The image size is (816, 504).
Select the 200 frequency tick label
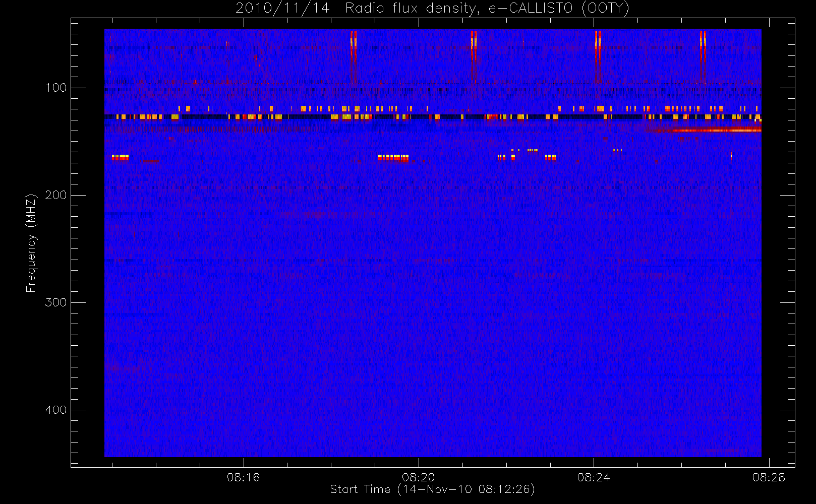(x=55, y=195)
